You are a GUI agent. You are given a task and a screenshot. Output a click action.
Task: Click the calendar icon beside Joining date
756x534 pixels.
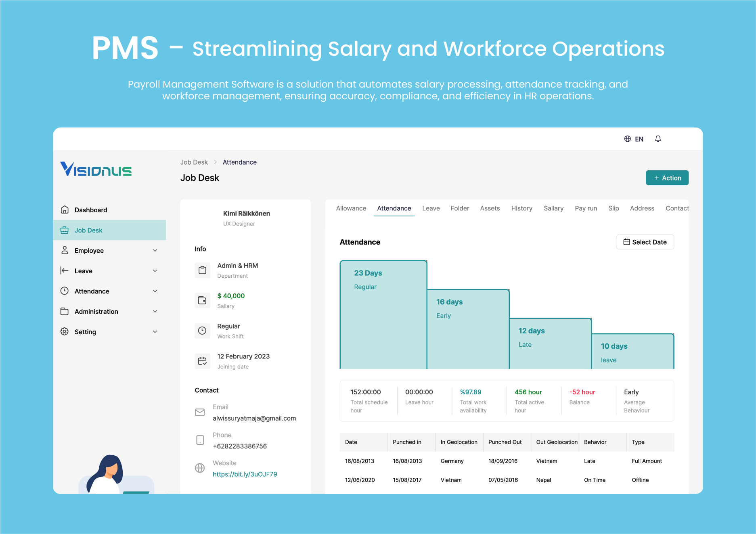coord(202,361)
